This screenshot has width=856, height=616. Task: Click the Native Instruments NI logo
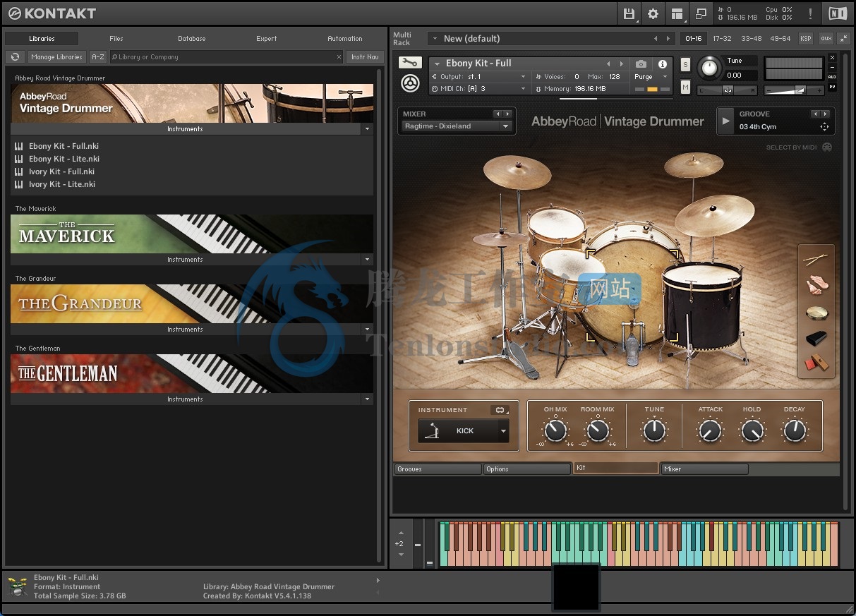pos(838,13)
